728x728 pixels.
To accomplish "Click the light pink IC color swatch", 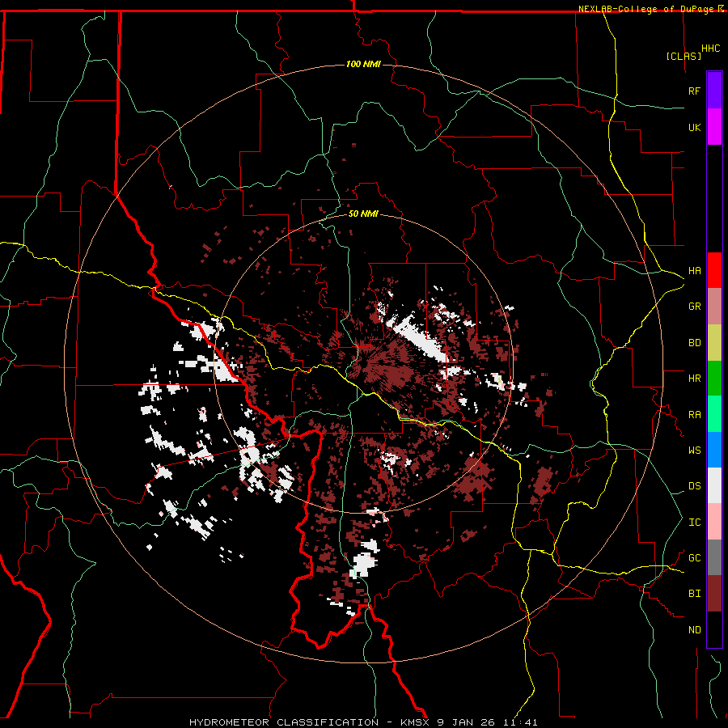I will tap(714, 522).
